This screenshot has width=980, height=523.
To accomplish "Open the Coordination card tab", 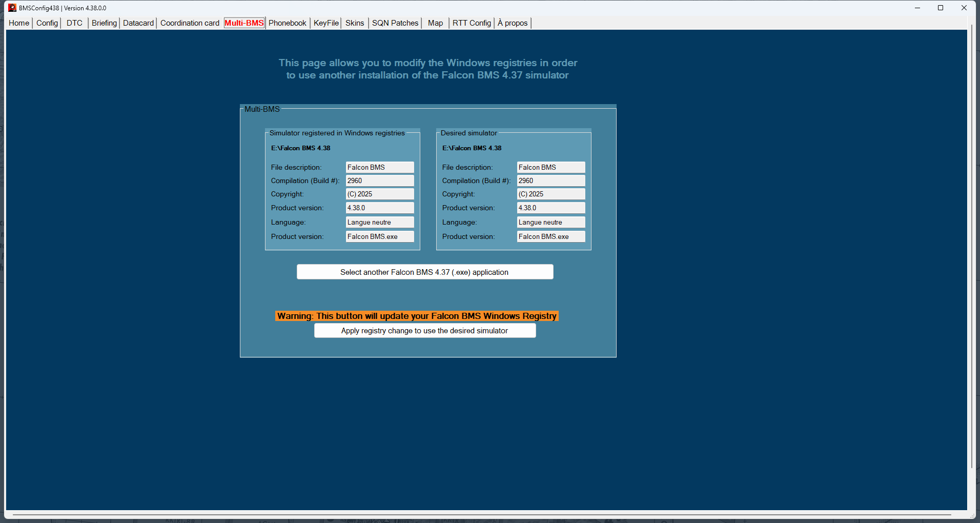I will click(x=190, y=23).
